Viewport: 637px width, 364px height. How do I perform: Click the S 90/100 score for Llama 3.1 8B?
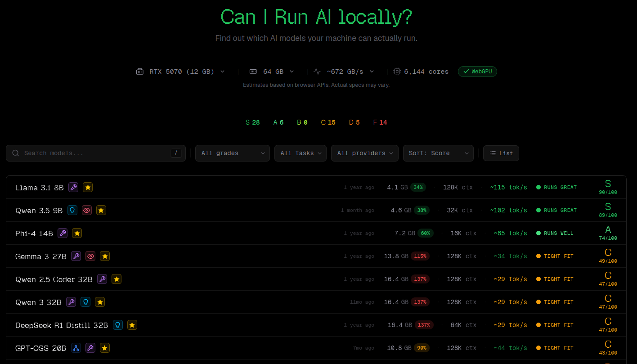(608, 187)
